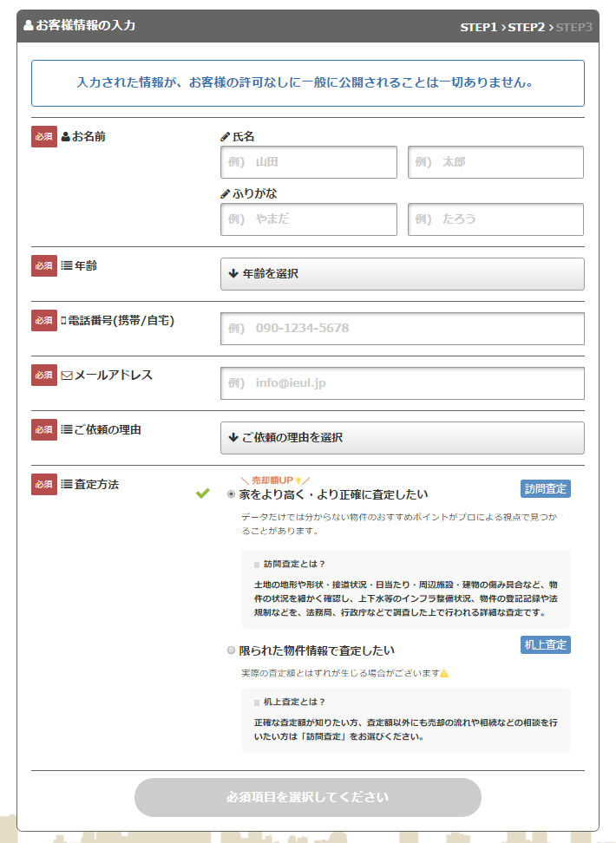Focus the furigana field やまだ
Screen dimensions: 616x843
(309, 219)
